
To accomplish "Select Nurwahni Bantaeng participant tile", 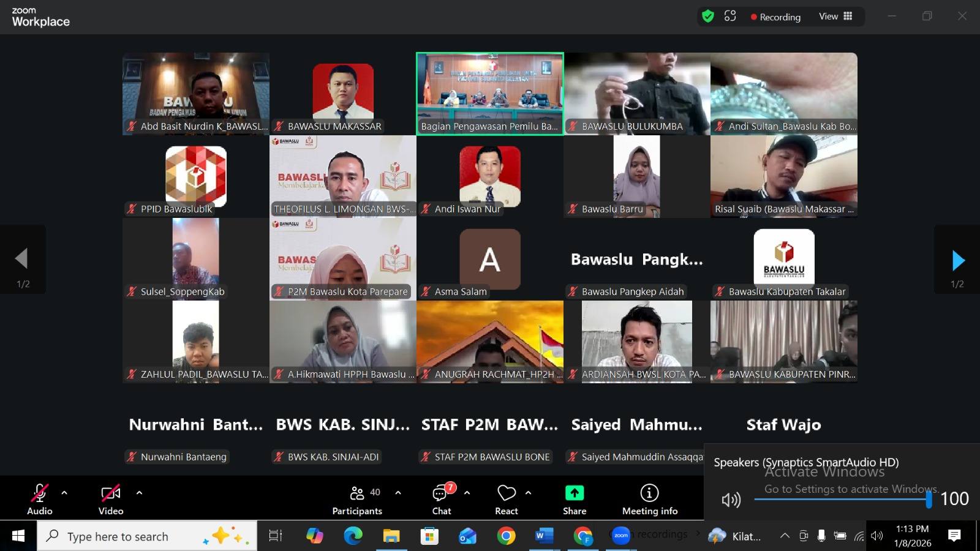I will pos(196,424).
